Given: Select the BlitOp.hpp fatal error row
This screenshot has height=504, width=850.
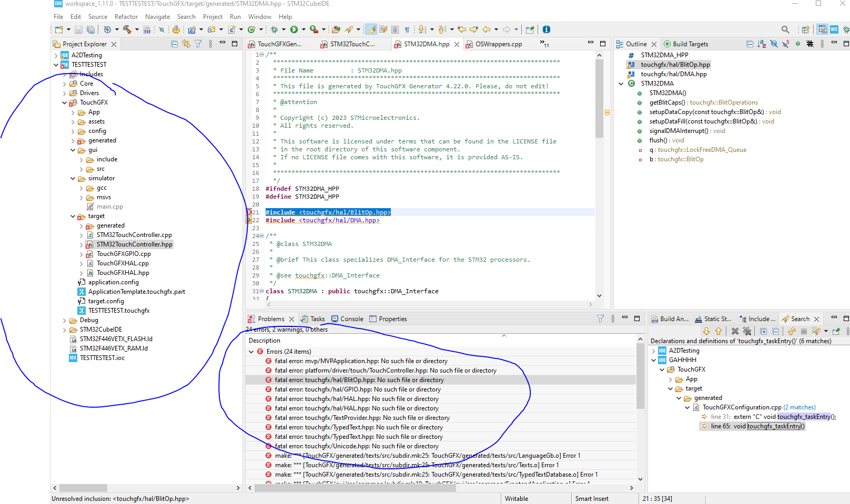Looking at the screenshot, I should click(359, 380).
